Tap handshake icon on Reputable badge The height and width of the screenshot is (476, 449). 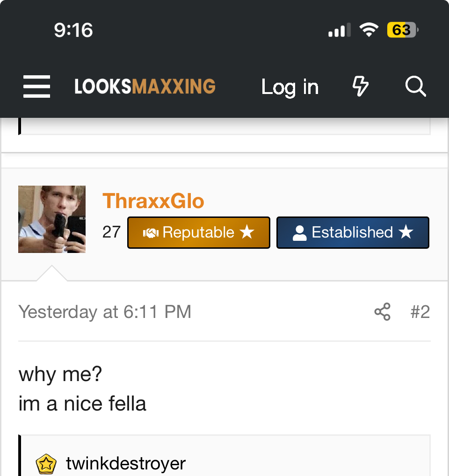[151, 233]
